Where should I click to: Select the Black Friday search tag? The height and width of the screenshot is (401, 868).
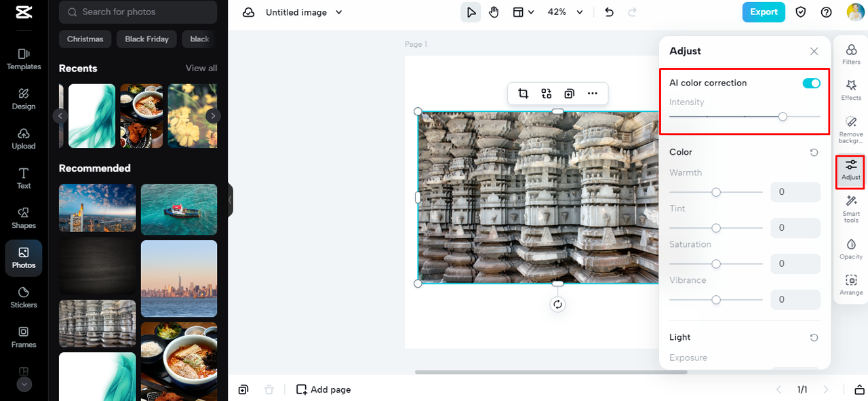[147, 39]
